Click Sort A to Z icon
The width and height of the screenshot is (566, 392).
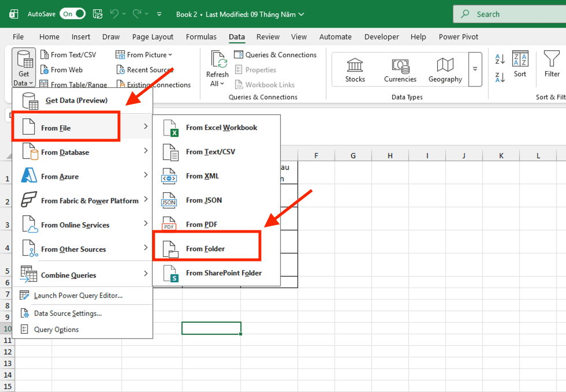(500, 59)
